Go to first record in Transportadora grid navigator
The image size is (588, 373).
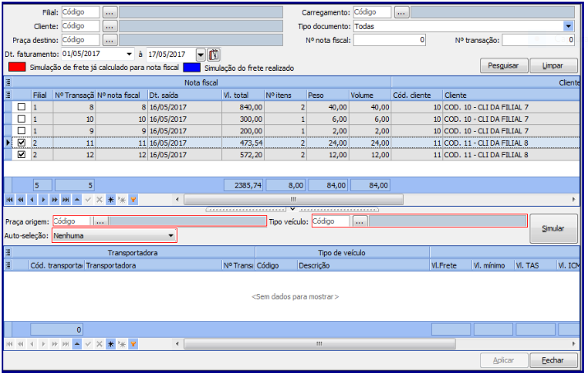[9, 343]
